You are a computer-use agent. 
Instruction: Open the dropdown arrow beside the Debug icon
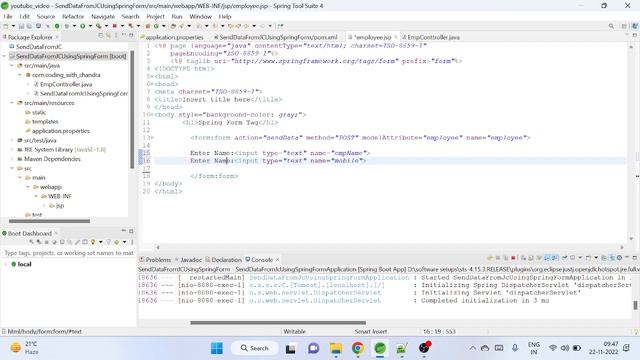click(74, 26)
